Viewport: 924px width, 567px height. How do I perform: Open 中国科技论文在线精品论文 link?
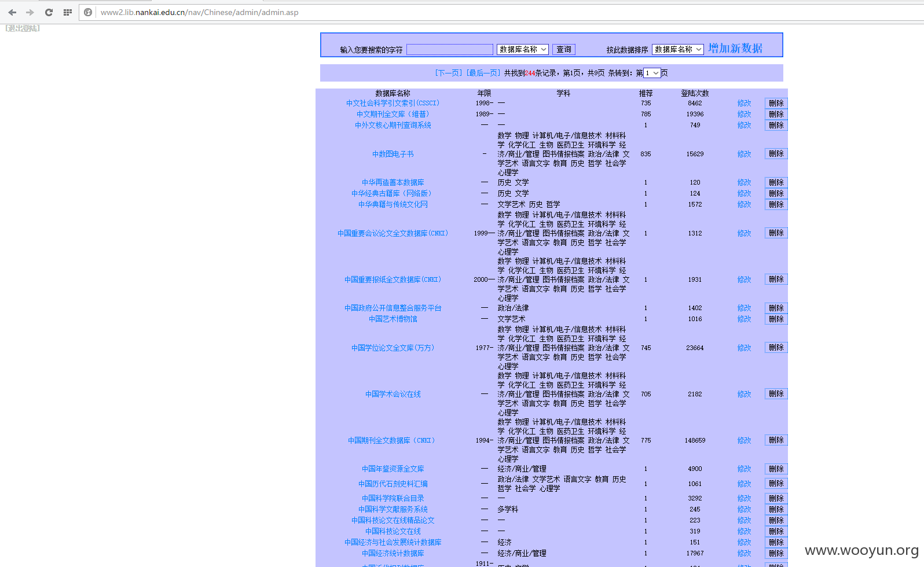coord(393,520)
